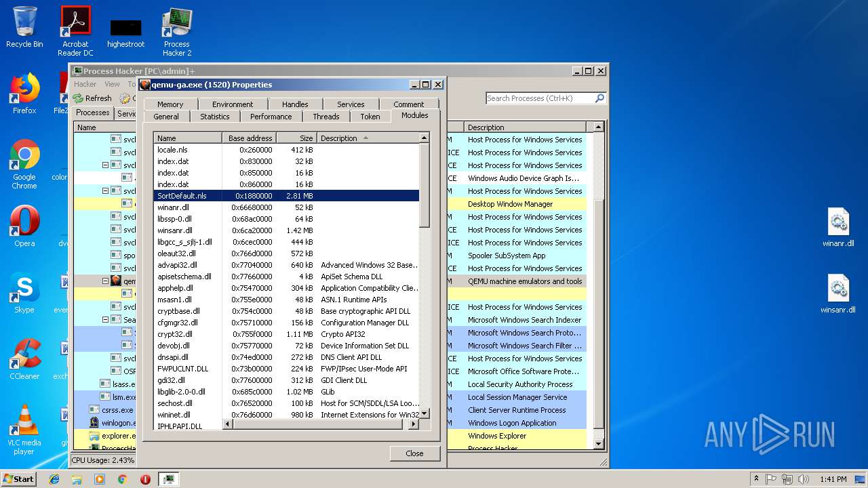The height and width of the screenshot is (488, 868).
Task: Open the View menu in Process Hacker
Action: [x=112, y=84]
